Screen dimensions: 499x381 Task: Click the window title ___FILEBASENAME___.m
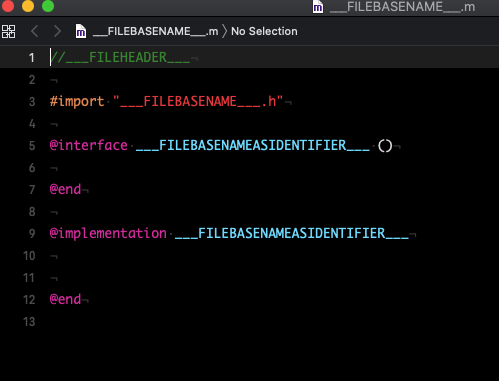(402, 7)
